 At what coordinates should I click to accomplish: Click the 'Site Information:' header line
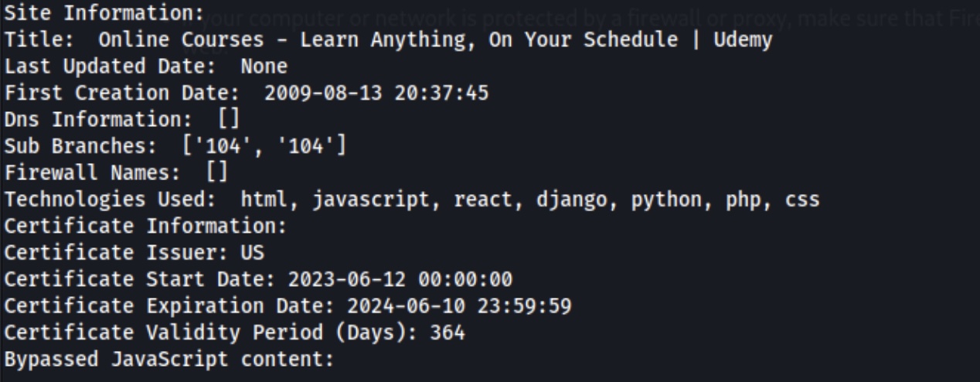click(105, 13)
